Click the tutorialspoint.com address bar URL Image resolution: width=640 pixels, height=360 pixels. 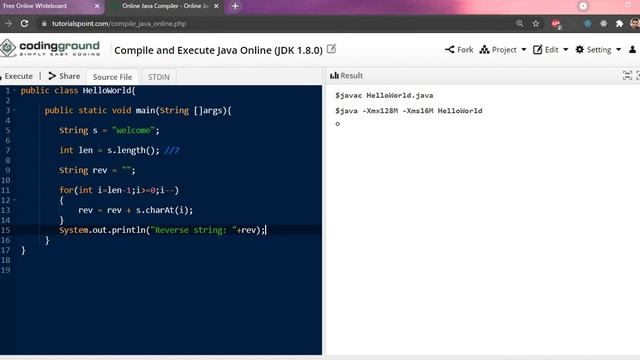point(119,24)
